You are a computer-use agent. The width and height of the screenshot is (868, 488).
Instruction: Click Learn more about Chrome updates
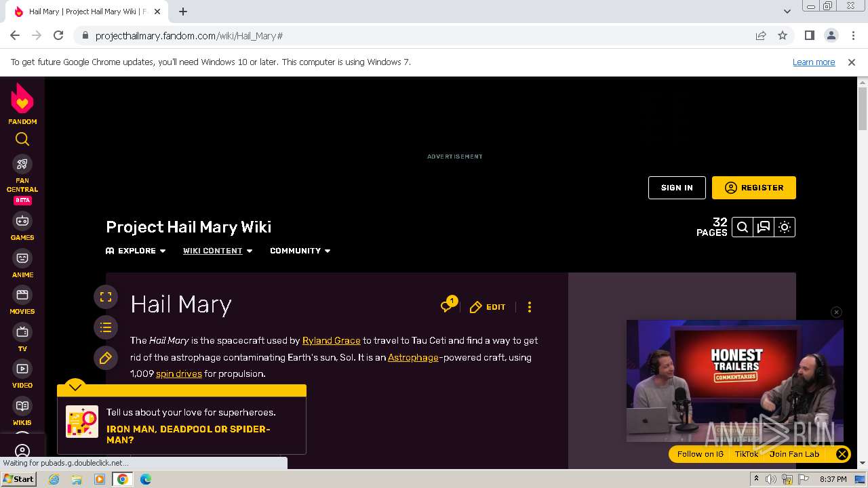point(814,62)
